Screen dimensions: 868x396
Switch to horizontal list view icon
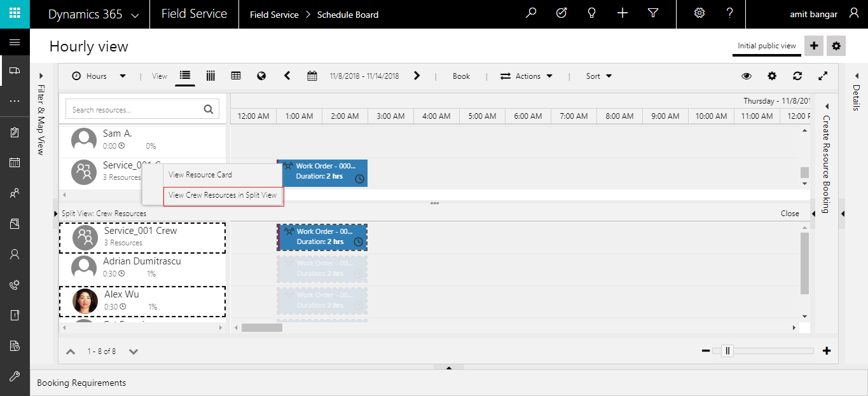coord(185,76)
